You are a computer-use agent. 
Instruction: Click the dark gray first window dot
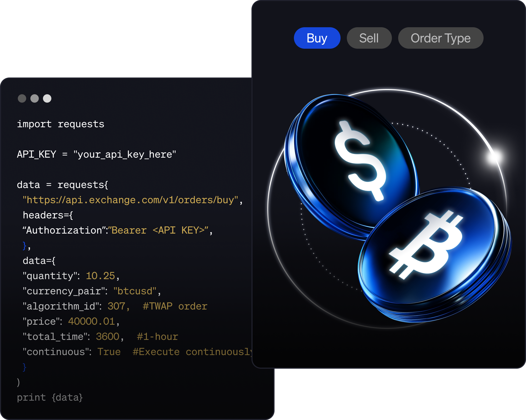point(22,98)
